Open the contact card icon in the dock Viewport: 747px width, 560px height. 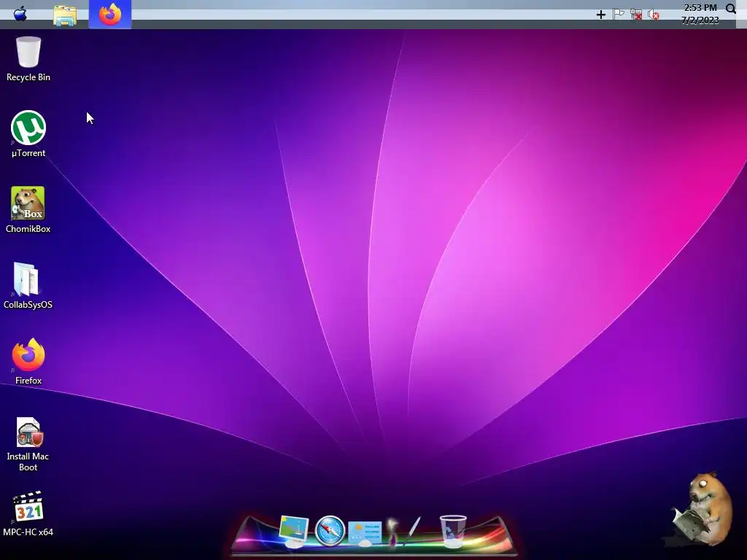[365, 532]
